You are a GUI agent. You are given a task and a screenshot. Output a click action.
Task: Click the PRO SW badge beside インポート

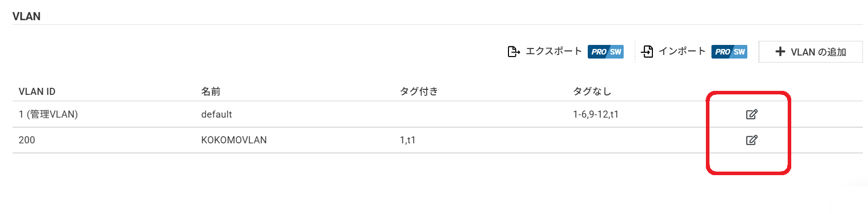[x=729, y=51]
